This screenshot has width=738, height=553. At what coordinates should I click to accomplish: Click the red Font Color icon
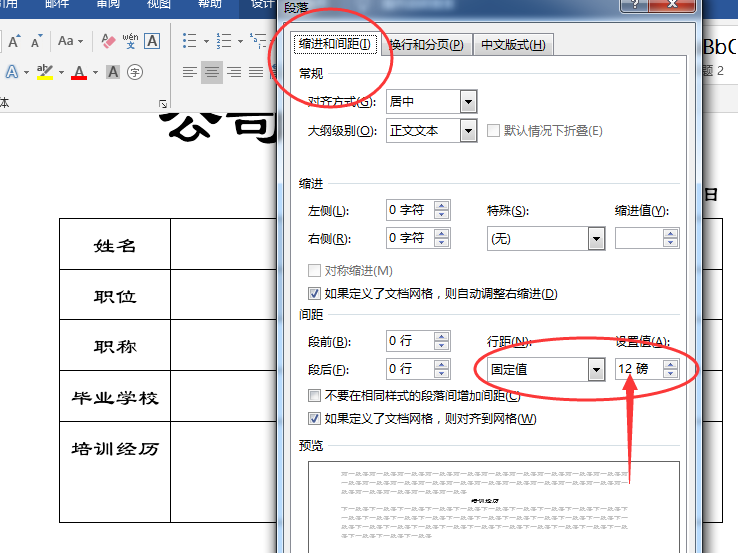79,72
